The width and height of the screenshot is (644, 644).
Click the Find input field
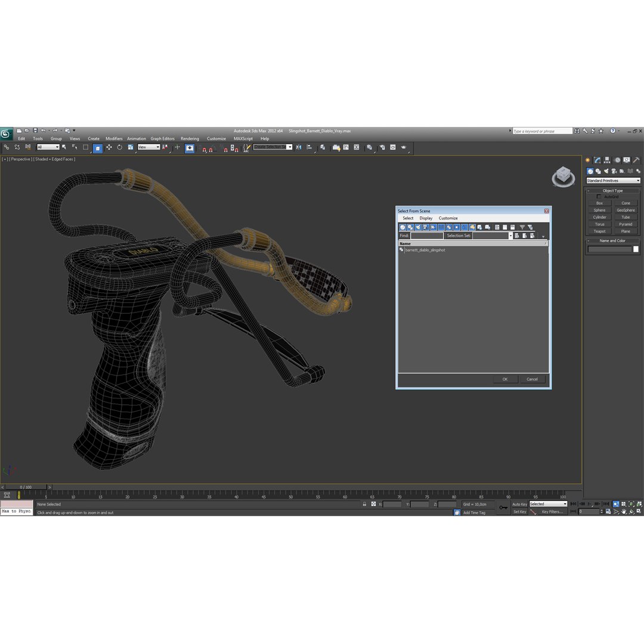(427, 236)
